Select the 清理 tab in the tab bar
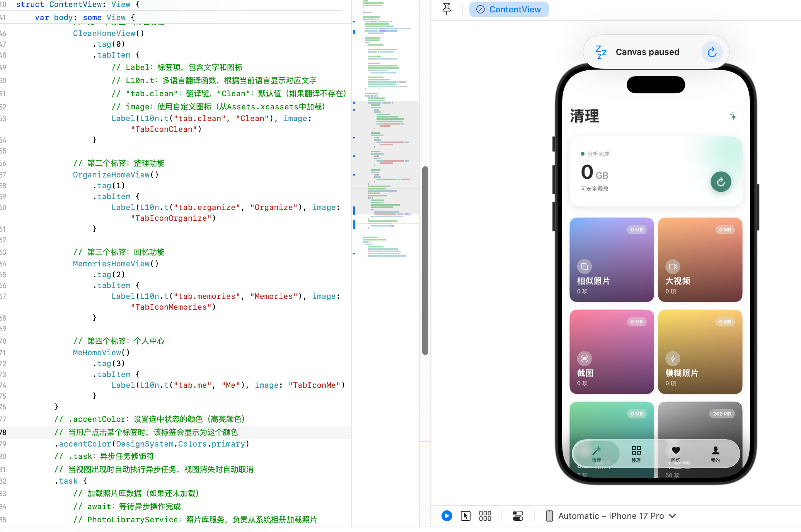The height and width of the screenshot is (532, 801). coord(596,454)
